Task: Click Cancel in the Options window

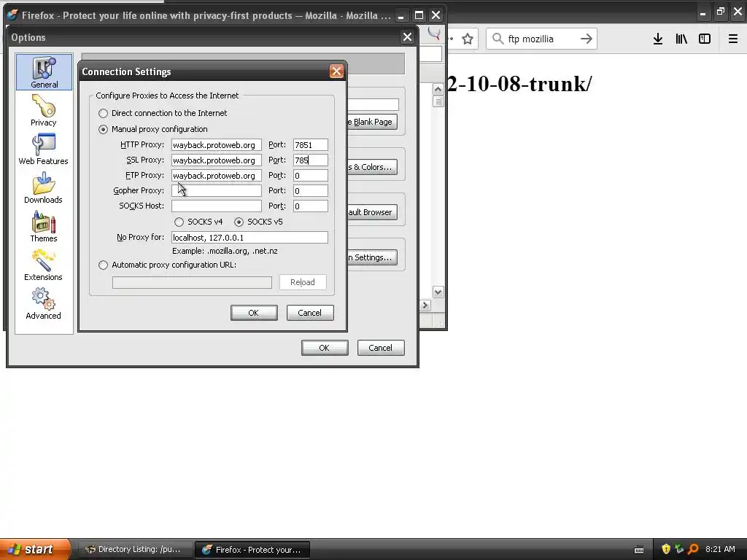Action: [381, 348]
